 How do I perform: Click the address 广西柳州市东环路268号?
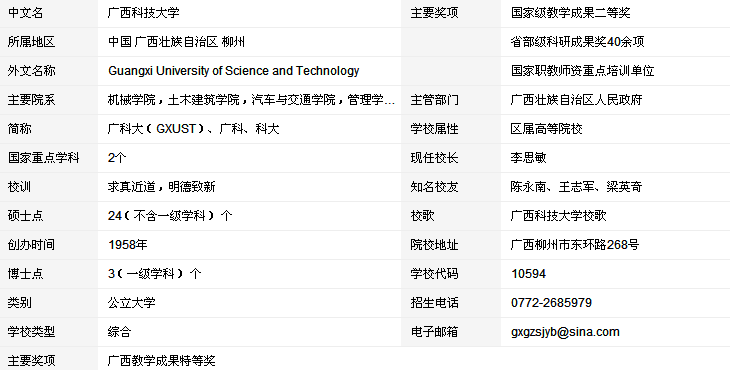(575, 244)
